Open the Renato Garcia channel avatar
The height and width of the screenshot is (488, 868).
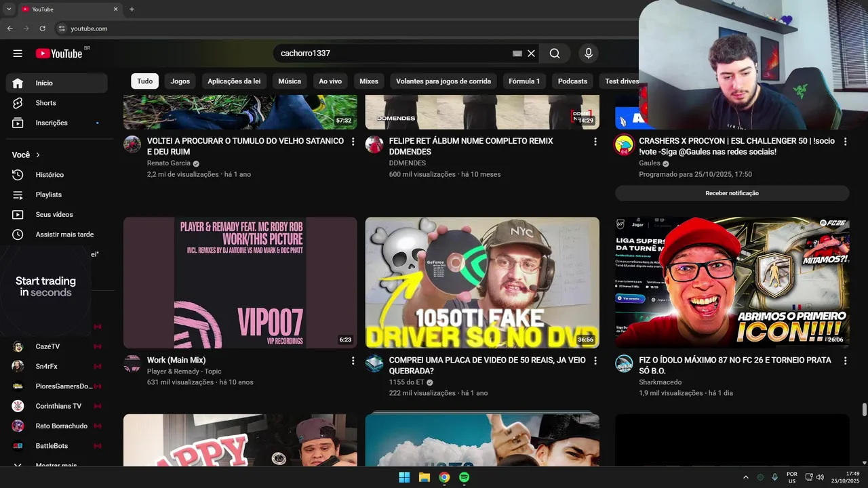(x=132, y=144)
